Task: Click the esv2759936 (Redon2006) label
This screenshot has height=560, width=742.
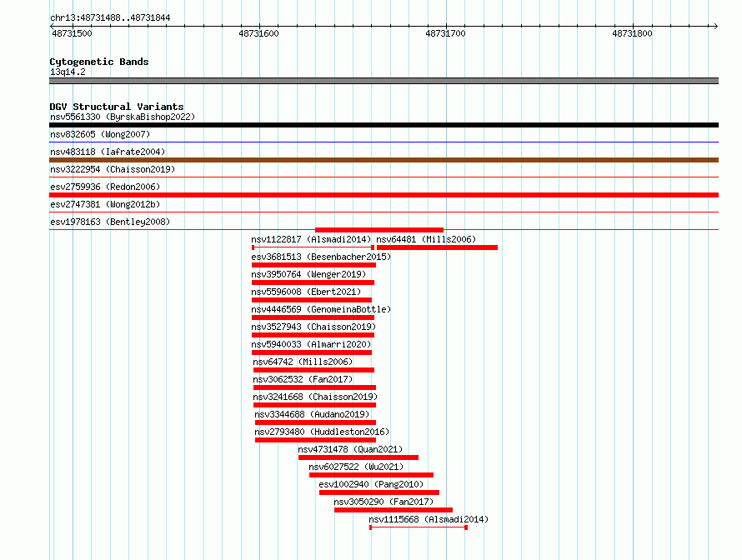Action: point(105,187)
